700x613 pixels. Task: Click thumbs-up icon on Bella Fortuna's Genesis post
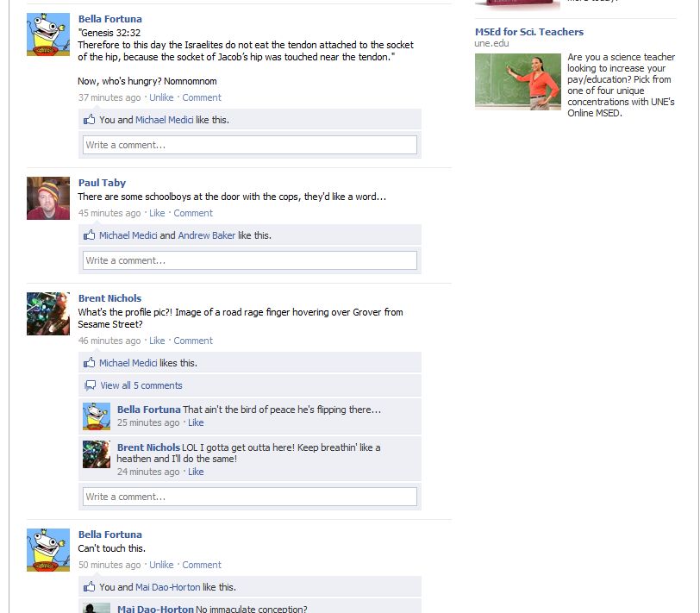tap(90, 119)
